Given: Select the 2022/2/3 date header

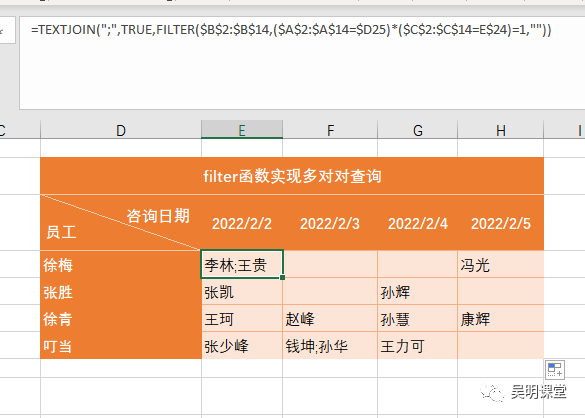Looking at the screenshot, I should tap(330, 223).
